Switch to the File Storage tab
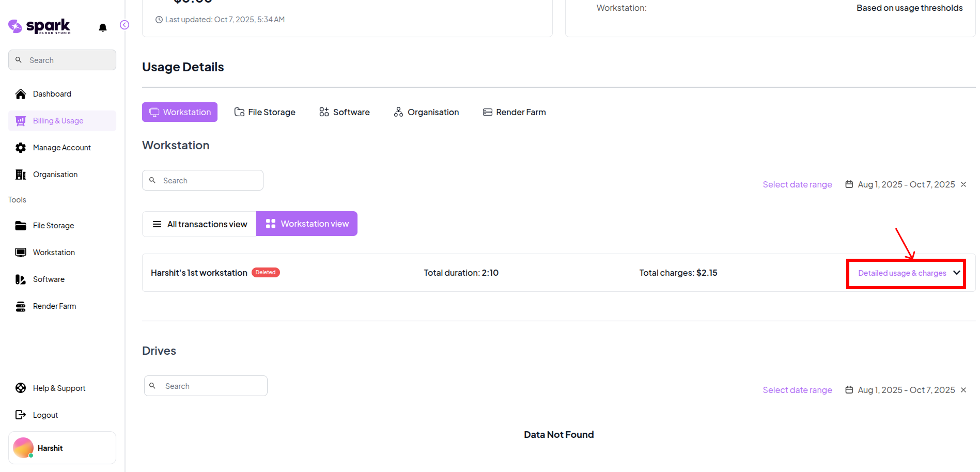The image size is (980, 472). pyautogui.click(x=265, y=112)
